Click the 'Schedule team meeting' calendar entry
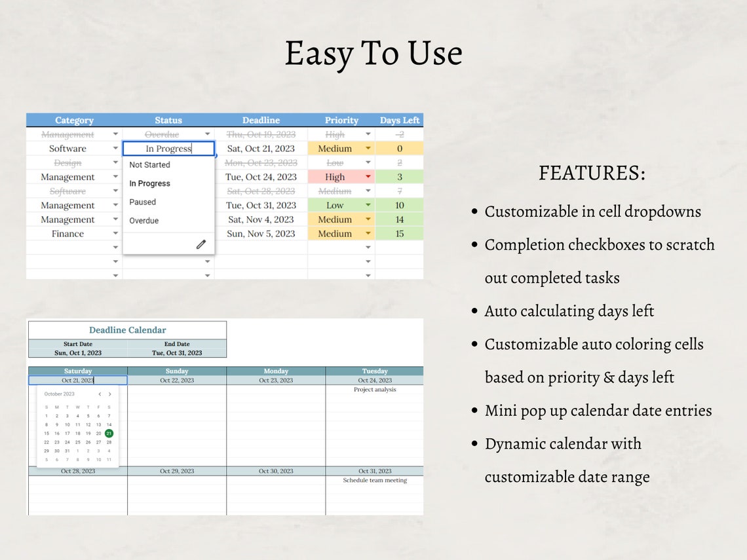Viewport: 747px width, 560px height. [374, 479]
